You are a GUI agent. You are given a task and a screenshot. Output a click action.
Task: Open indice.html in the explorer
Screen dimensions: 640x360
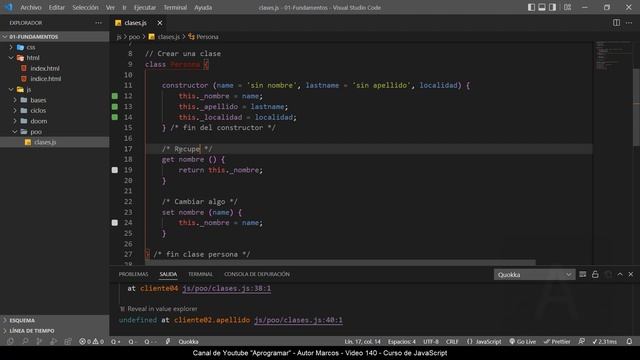pos(55,79)
